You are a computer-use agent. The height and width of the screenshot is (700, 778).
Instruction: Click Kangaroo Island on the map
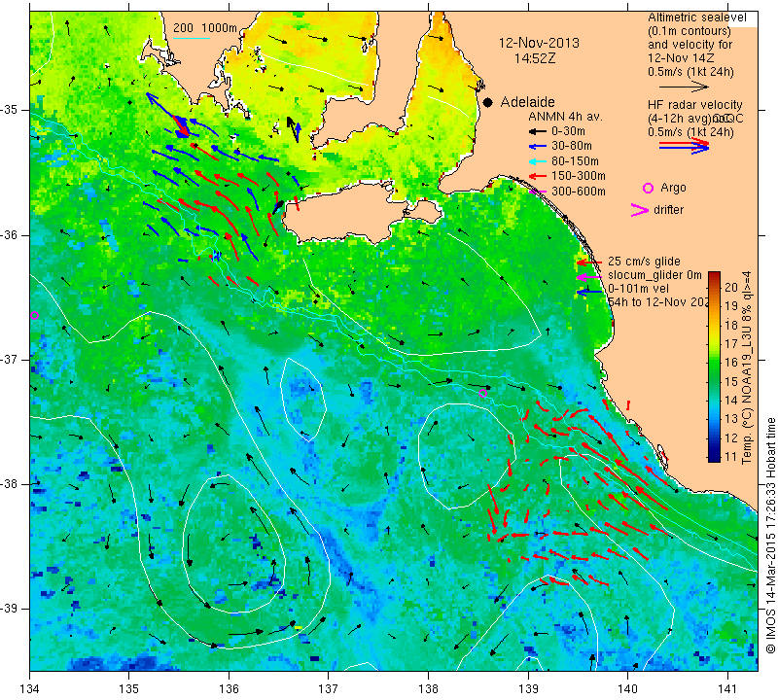pos(347,213)
